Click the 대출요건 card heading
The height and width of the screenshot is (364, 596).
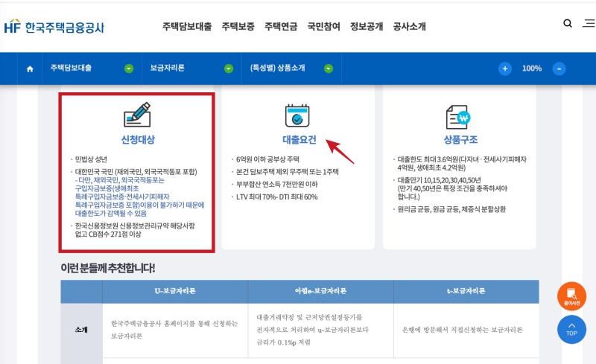click(299, 140)
